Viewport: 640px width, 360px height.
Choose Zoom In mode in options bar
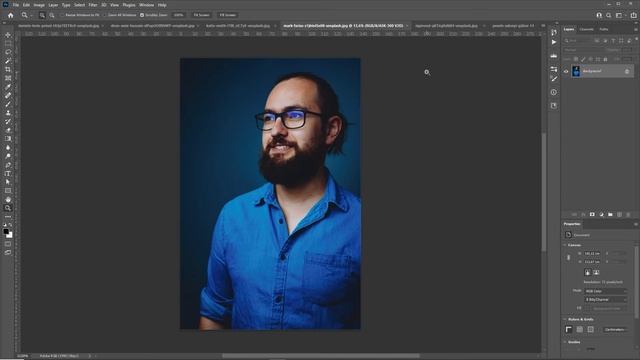(42, 15)
